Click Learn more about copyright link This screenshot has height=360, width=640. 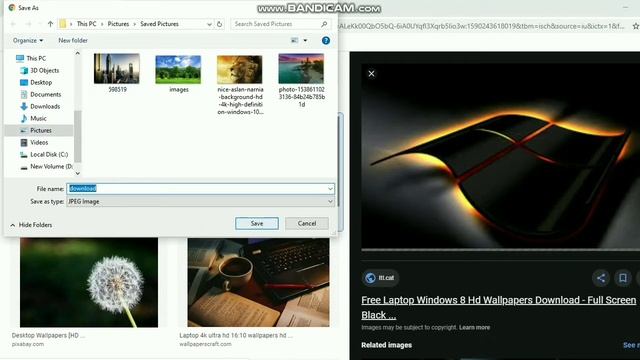[474, 327]
